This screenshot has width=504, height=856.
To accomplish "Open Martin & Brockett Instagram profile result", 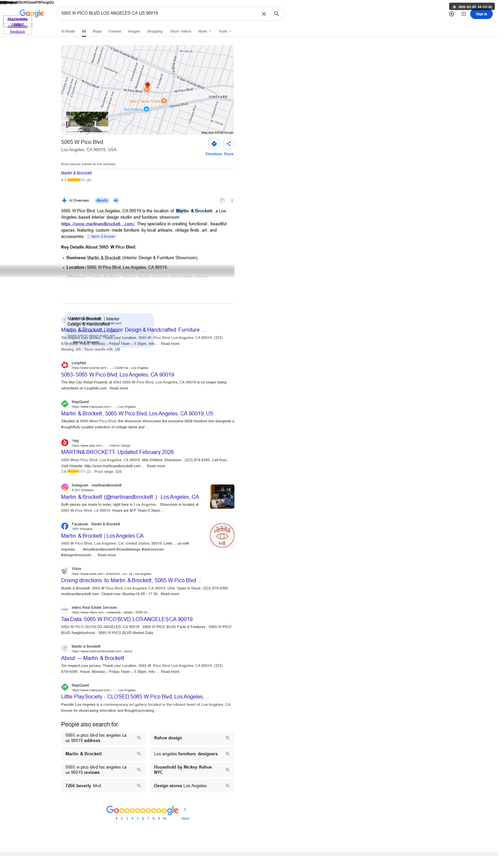I will click(x=132, y=502).
